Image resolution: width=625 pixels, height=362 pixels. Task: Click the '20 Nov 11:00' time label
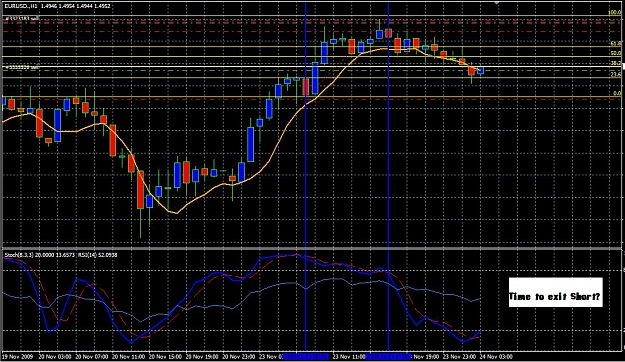point(128,356)
